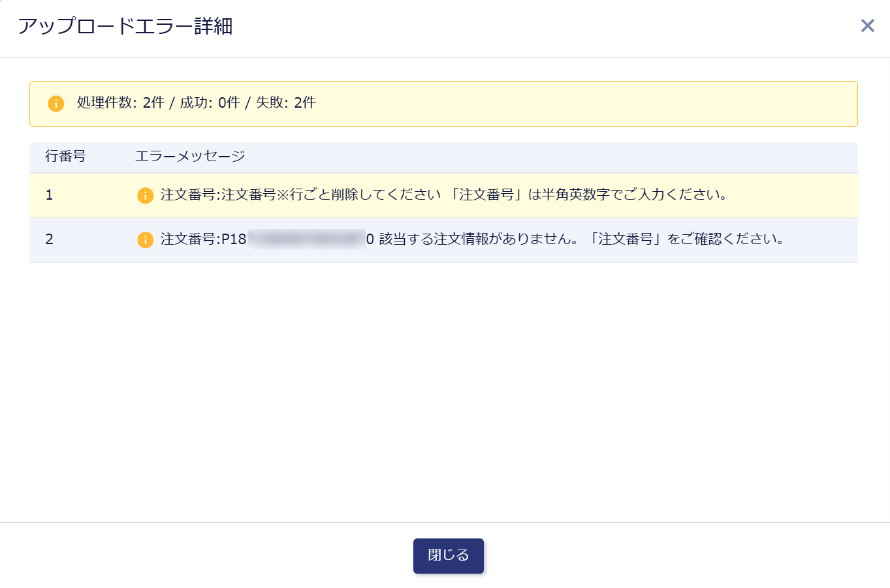Click the warning icon in row 1
Viewport: 890px width, 588px height.
pyautogui.click(x=145, y=195)
